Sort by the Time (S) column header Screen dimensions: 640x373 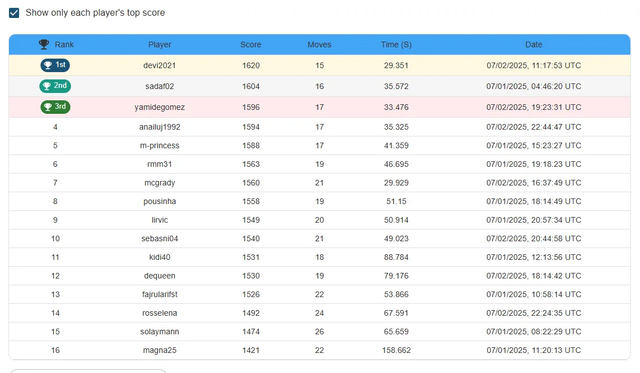(x=396, y=44)
